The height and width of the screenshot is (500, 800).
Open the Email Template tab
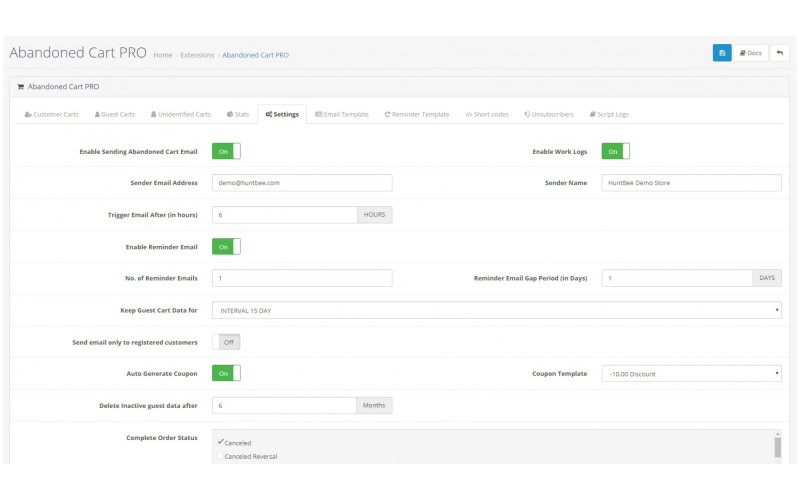tap(342, 115)
